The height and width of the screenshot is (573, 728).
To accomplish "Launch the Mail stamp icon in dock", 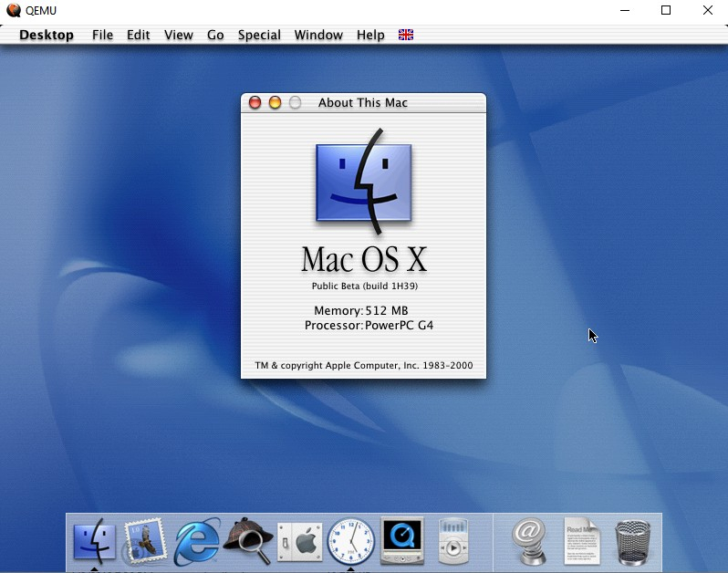I will [144, 542].
